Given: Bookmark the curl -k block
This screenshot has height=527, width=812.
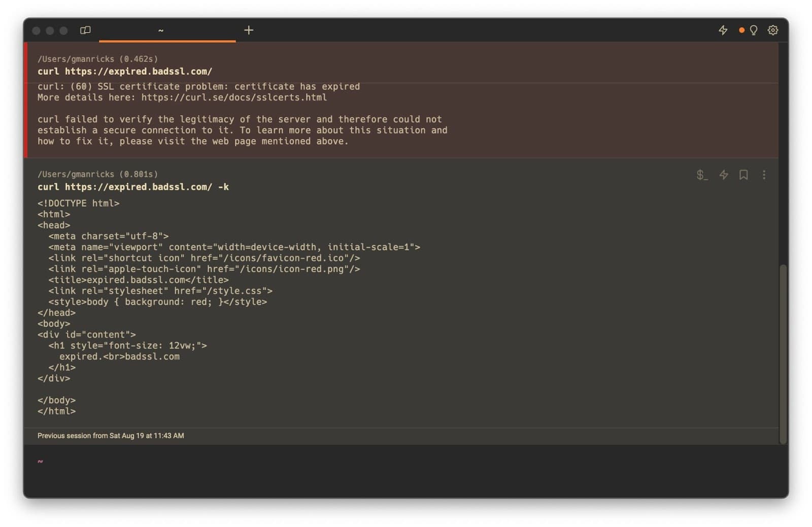Looking at the screenshot, I should pyautogui.click(x=743, y=175).
